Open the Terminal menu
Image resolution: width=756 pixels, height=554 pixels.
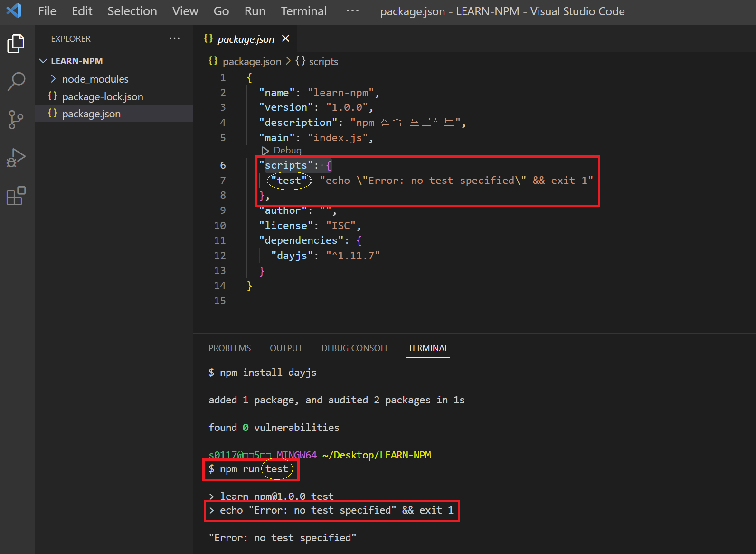(303, 11)
